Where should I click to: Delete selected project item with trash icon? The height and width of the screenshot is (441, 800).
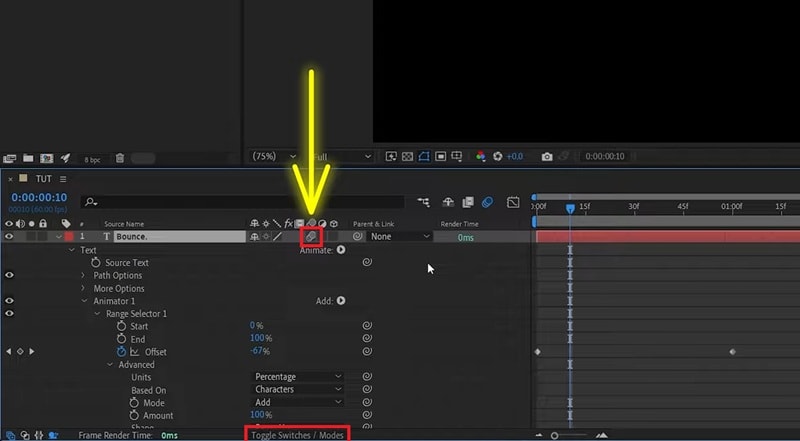tap(119, 158)
